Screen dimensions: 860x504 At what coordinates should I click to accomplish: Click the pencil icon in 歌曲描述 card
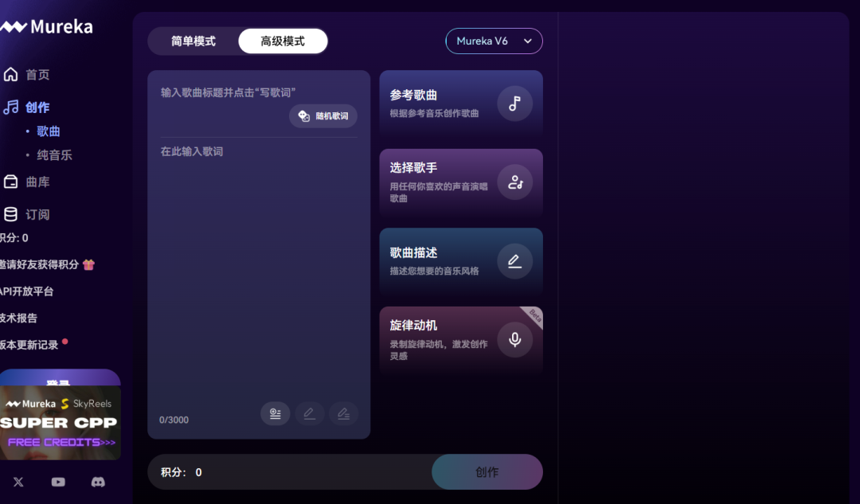click(514, 261)
